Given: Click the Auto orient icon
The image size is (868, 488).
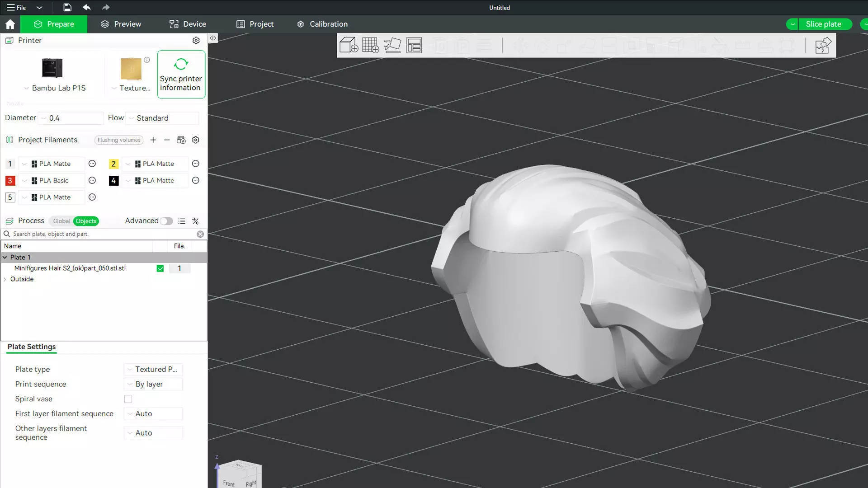Looking at the screenshot, I should 392,45.
